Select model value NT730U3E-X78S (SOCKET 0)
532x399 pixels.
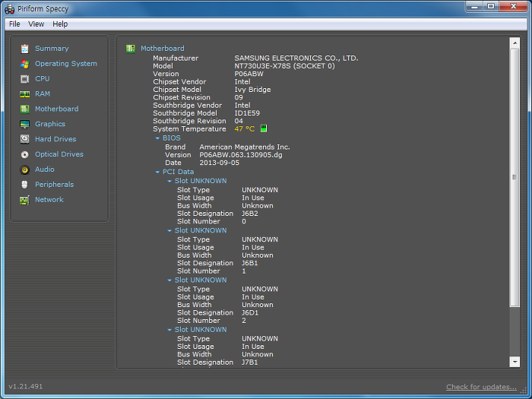pyautogui.click(x=284, y=66)
